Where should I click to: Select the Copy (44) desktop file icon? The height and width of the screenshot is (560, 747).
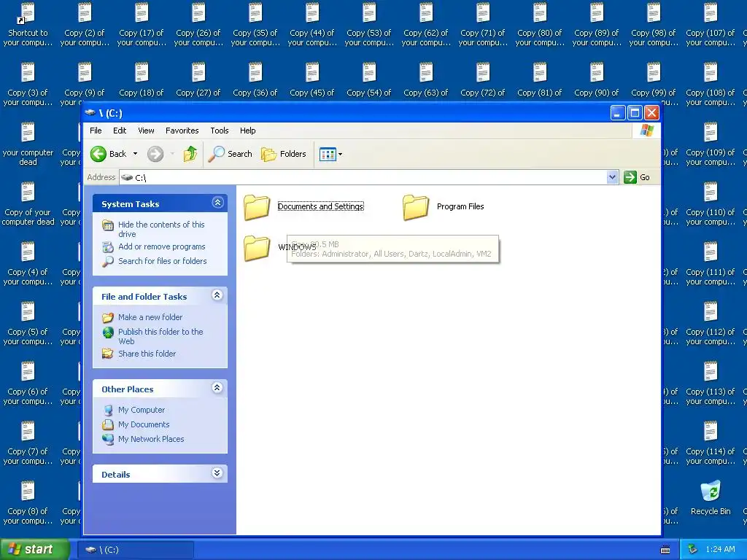tap(312, 13)
